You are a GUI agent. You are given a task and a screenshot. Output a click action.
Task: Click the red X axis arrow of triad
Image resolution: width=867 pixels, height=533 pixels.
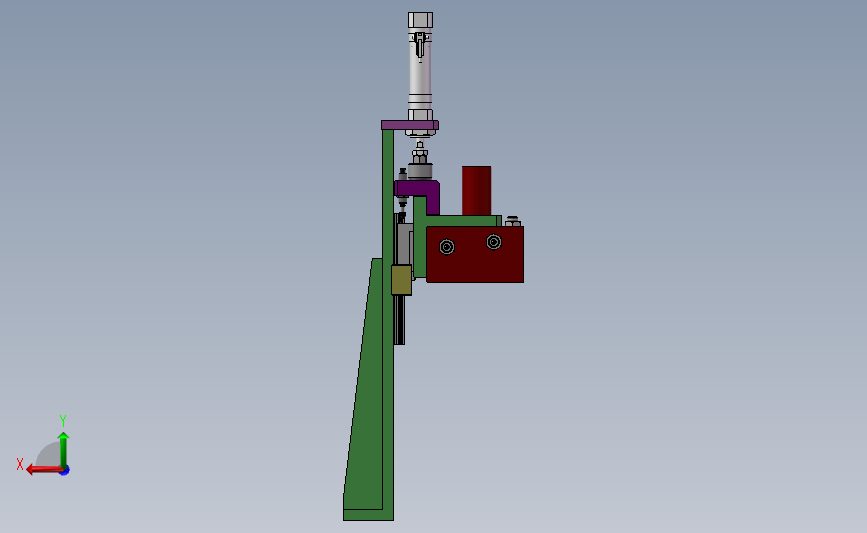tap(44, 470)
